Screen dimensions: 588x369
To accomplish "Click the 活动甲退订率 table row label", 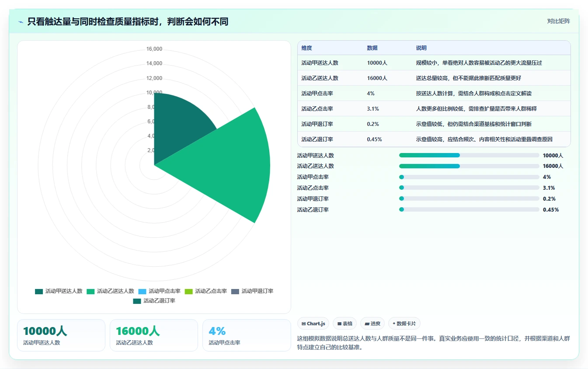I will 317,124.
